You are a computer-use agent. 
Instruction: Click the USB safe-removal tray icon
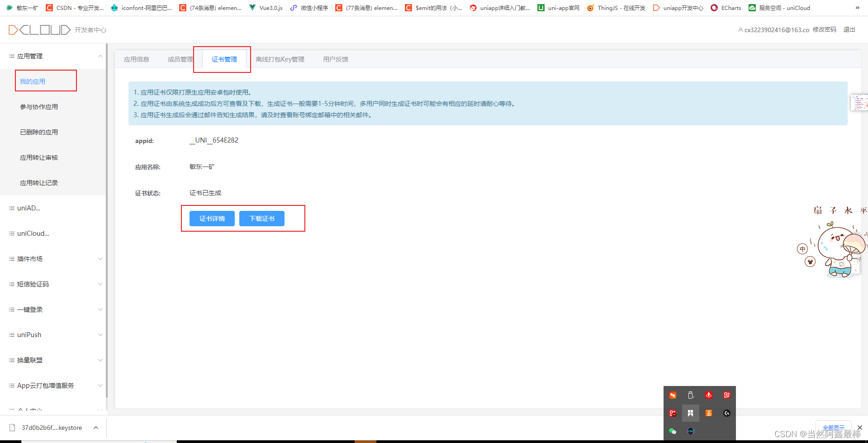pyautogui.click(x=691, y=395)
